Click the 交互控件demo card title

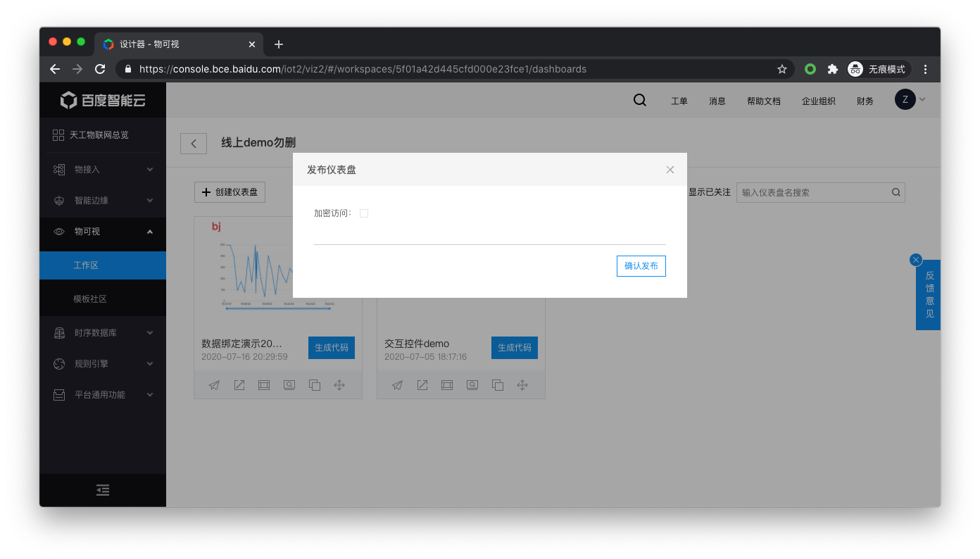tap(417, 344)
